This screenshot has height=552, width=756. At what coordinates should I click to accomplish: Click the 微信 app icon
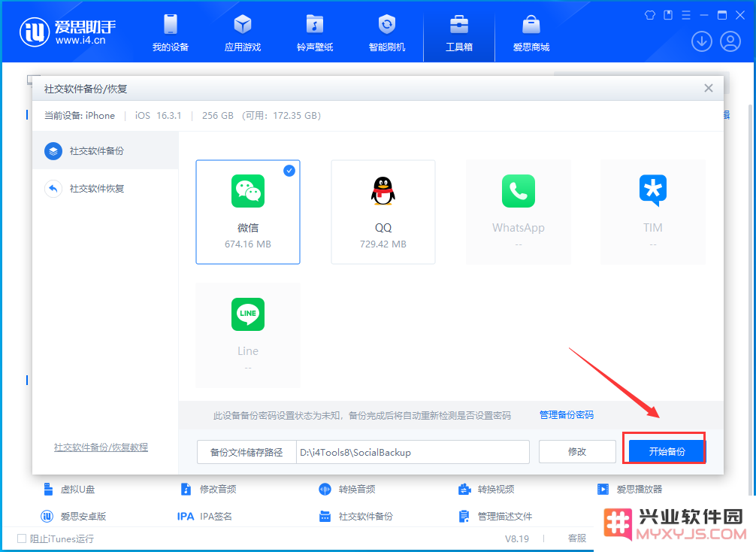pos(248,190)
